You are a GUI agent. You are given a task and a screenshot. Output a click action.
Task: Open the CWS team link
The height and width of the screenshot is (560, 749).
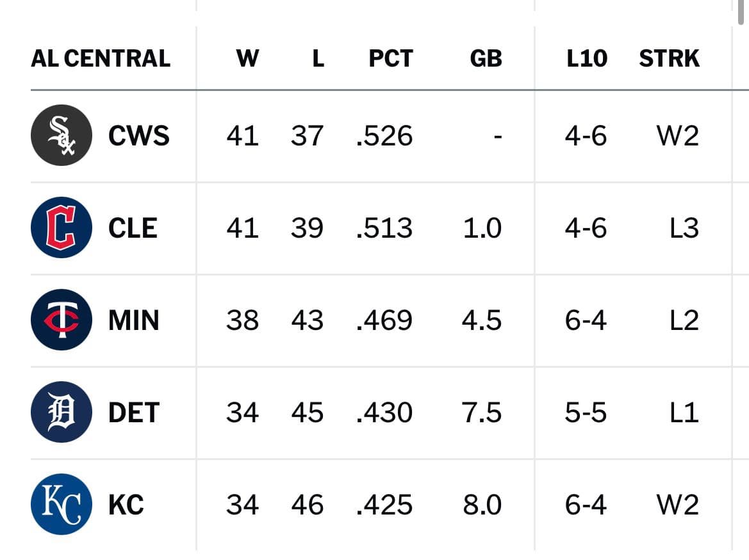(138, 136)
